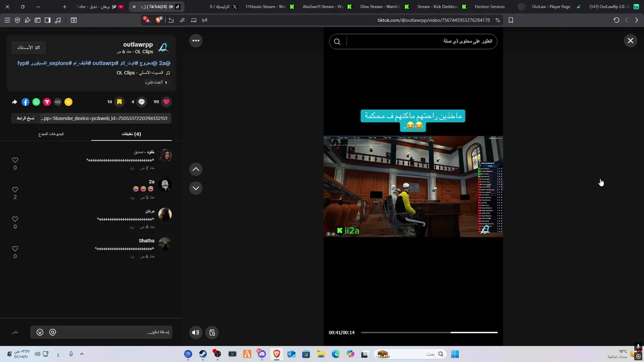Image resolution: width=644 pixels, height=362 pixels.
Task: Copy the video link button
Action: (x=26, y=118)
